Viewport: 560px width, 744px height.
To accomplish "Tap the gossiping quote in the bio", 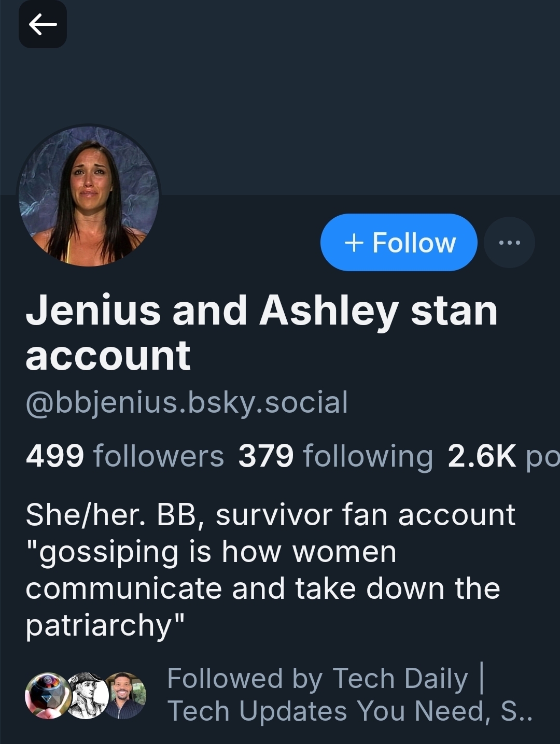I will (262, 588).
